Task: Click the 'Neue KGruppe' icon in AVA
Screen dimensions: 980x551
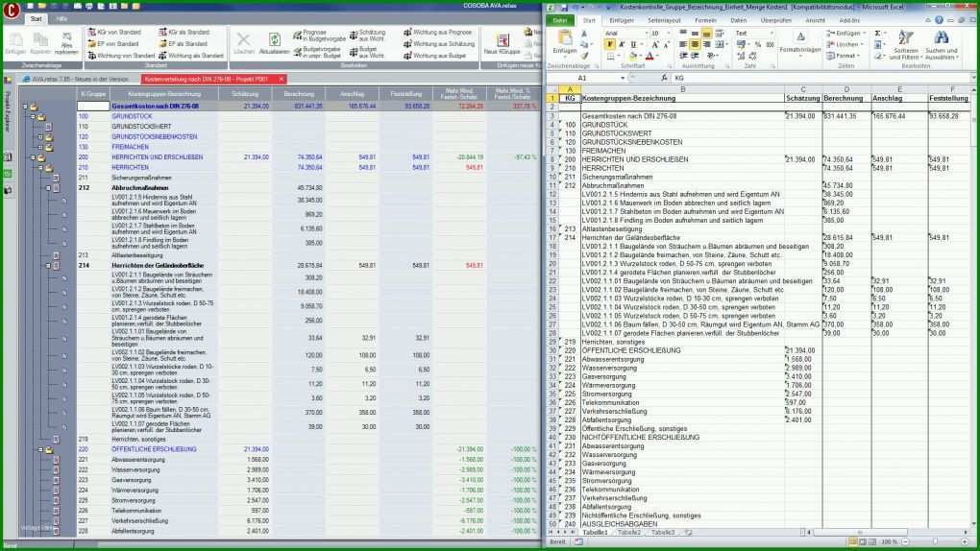Action: pos(502,40)
